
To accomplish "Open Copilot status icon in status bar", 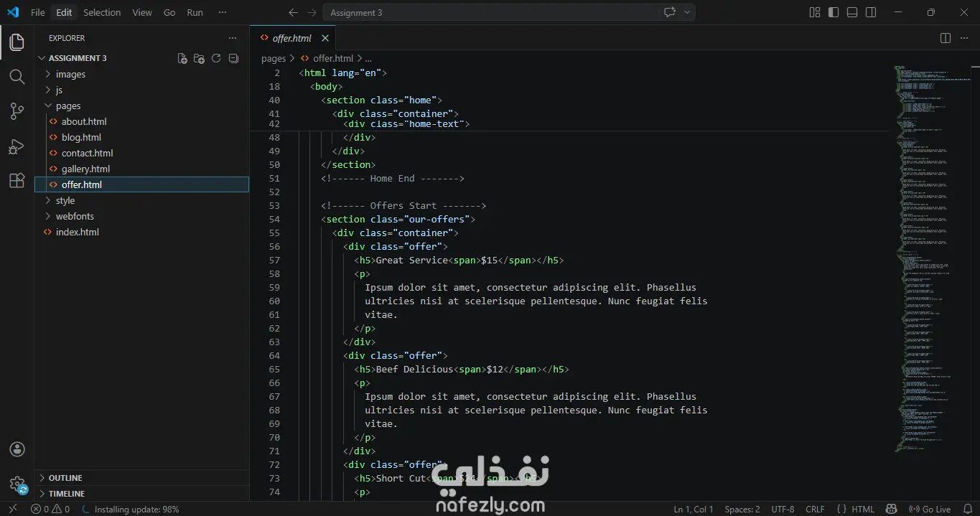I will coord(892,509).
